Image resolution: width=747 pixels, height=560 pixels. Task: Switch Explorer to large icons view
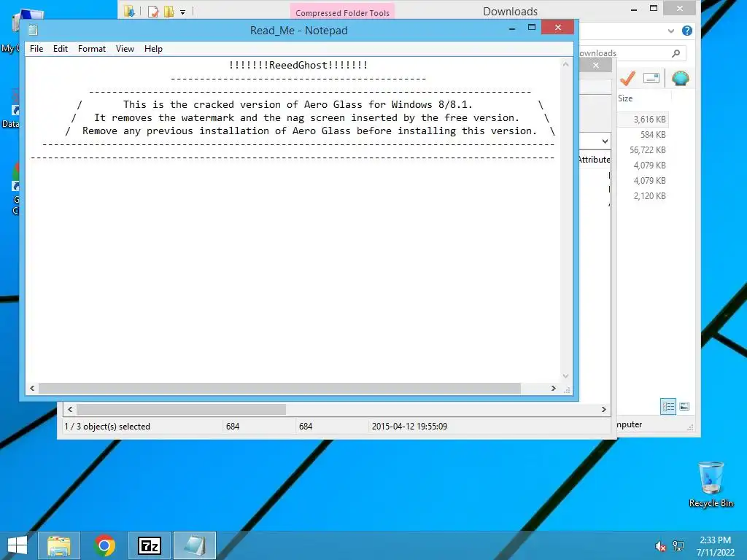click(x=684, y=406)
